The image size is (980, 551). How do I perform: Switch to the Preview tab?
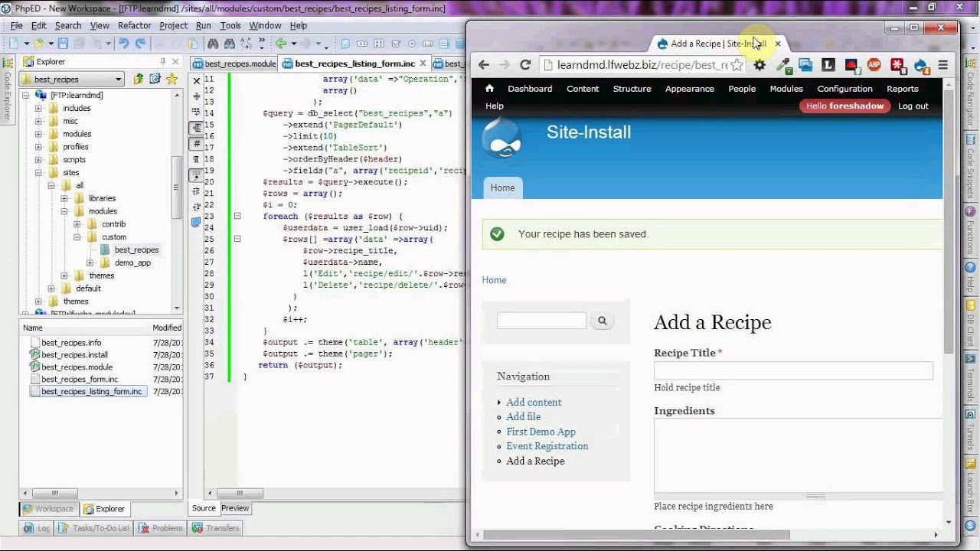[x=235, y=508]
